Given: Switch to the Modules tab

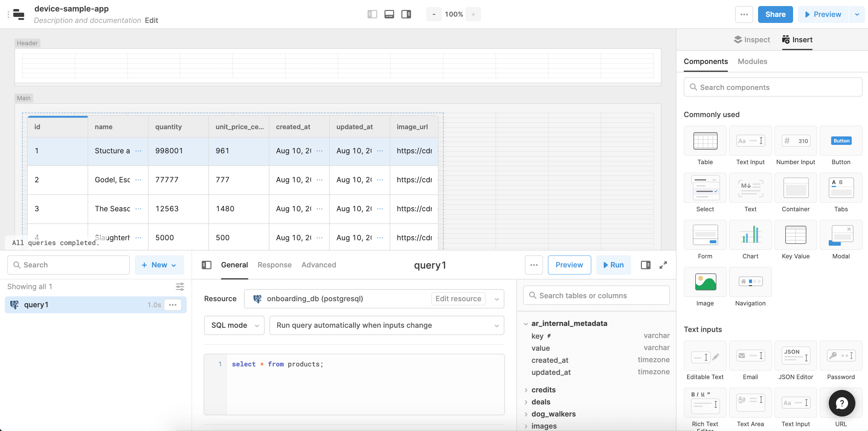Looking at the screenshot, I should [752, 61].
